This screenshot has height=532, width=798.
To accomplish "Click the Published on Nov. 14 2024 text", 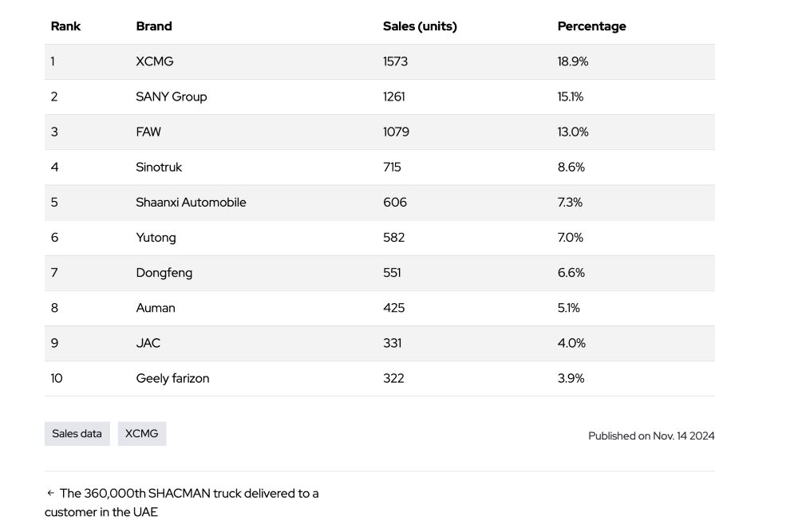I will tap(651, 435).
